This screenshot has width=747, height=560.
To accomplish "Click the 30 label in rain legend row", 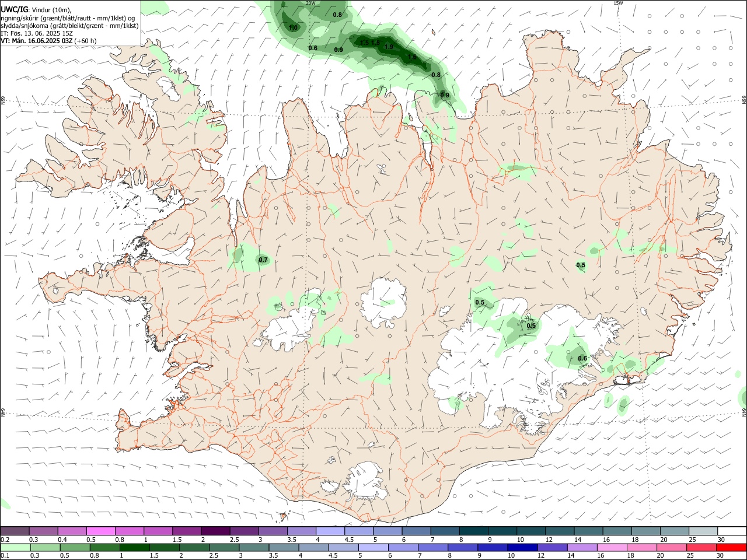I will (721, 556).
